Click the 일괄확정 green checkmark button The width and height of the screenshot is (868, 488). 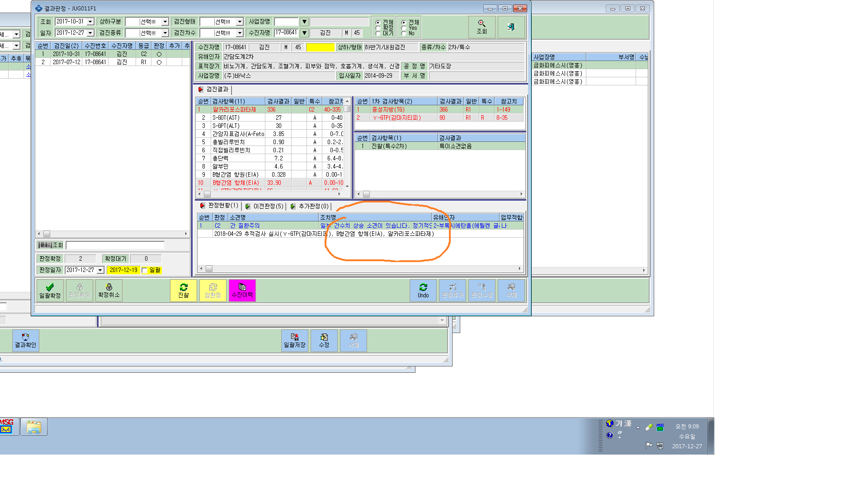pos(50,291)
